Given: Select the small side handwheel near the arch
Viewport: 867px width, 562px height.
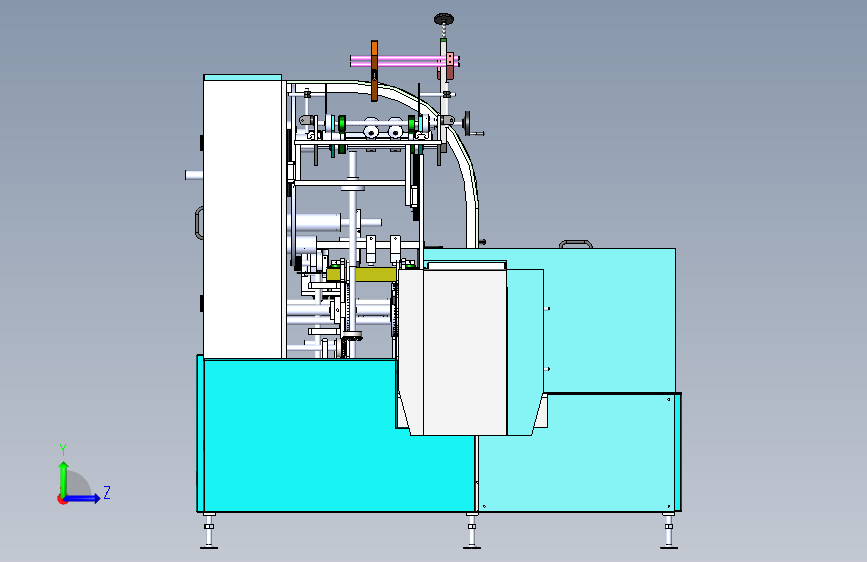Looking at the screenshot, I should 468,123.
